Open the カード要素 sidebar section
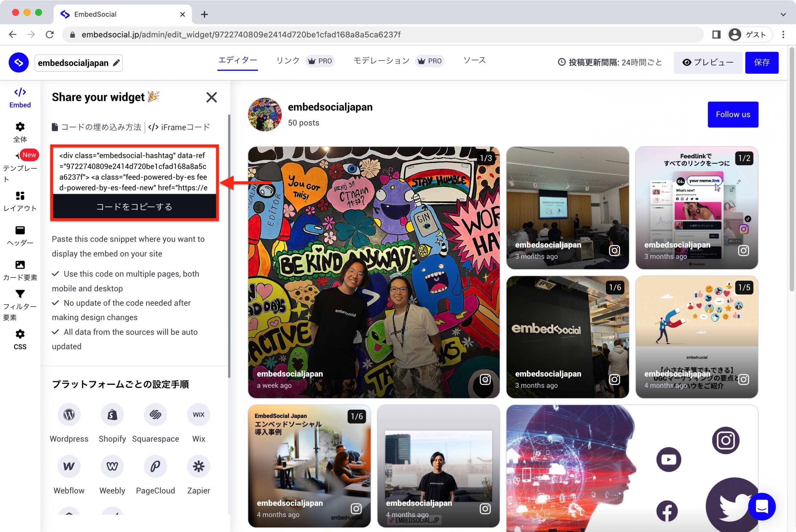Image resolution: width=796 pixels, height=532 pixels. coord(20,271)
